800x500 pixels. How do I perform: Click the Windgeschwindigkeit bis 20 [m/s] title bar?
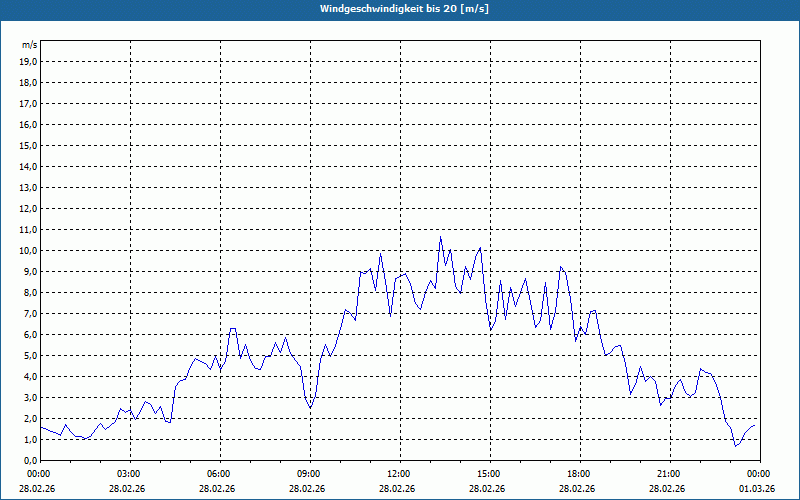tap(400, 9)
